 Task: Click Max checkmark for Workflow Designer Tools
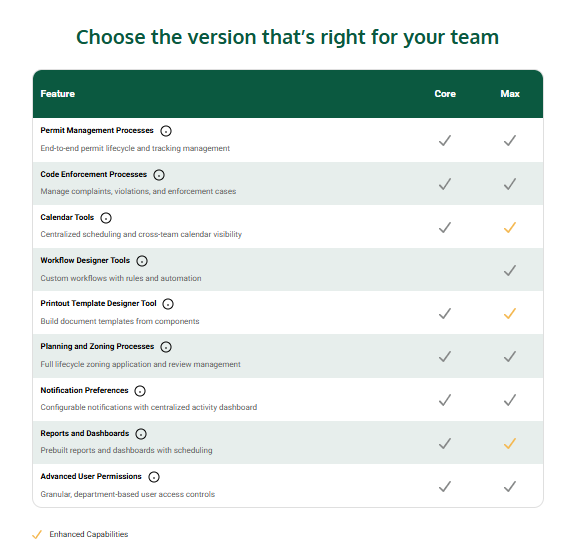click(510, 270)
